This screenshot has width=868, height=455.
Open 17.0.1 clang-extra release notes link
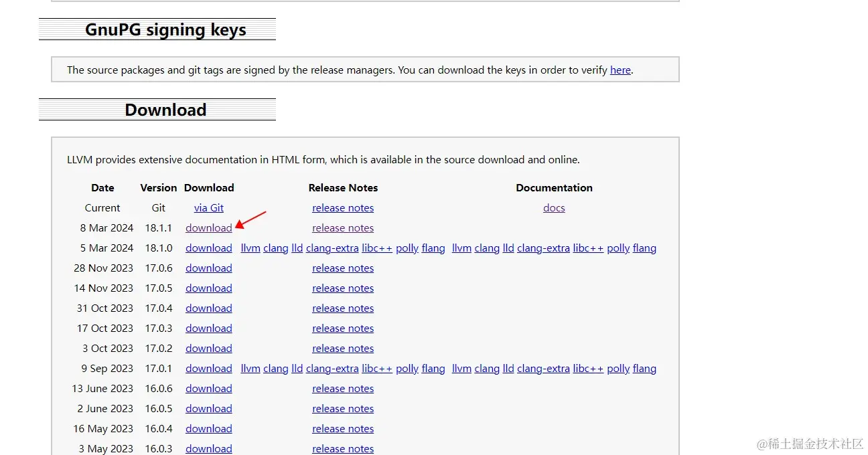pos(332,369)
